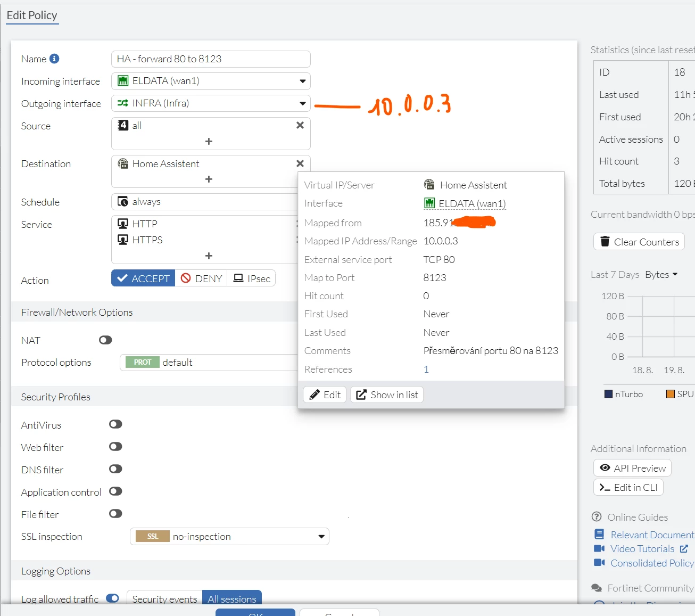Enable the Web filter profile
The image size is (695, 616).
(x=115, y=447)
